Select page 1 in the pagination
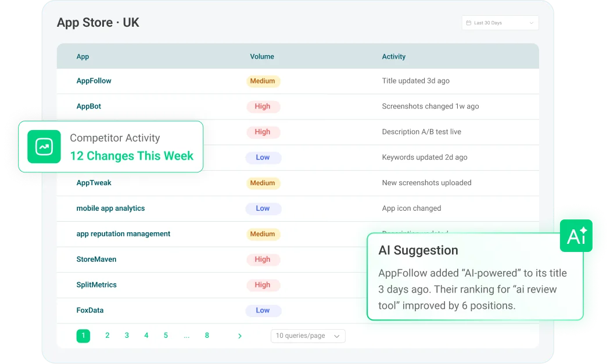The width and height of the screenshot is (610, 364). 83,336
